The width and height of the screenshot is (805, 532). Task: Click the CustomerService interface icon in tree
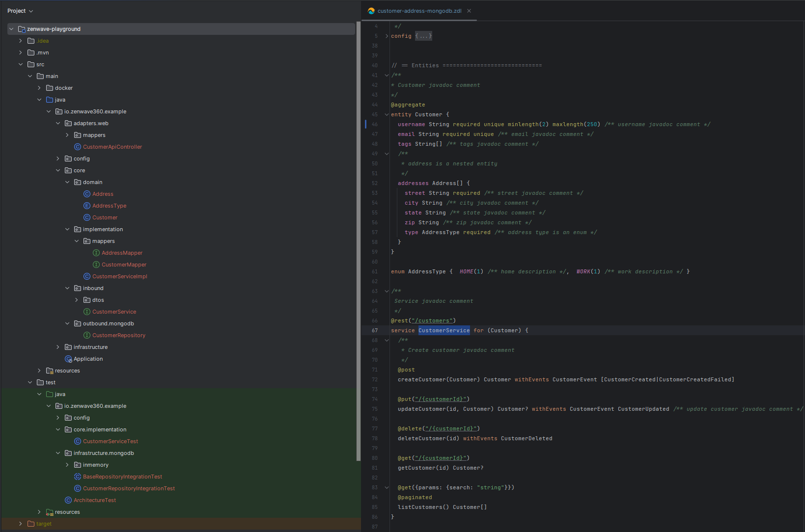[87, 312]
